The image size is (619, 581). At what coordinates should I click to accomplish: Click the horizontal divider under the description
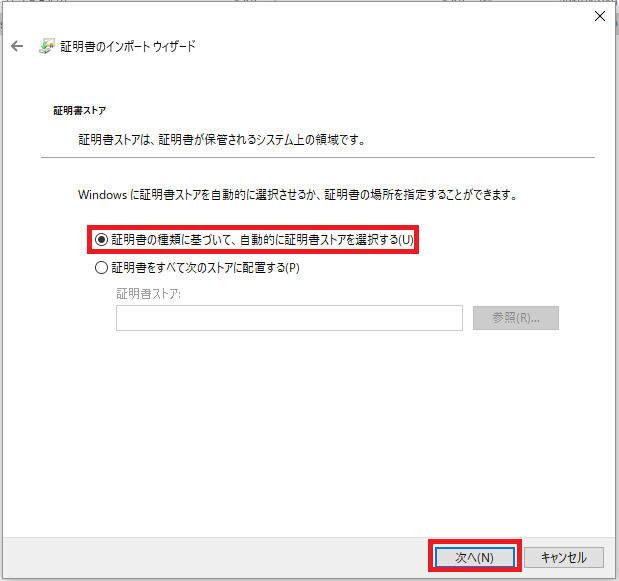point(317,158)
